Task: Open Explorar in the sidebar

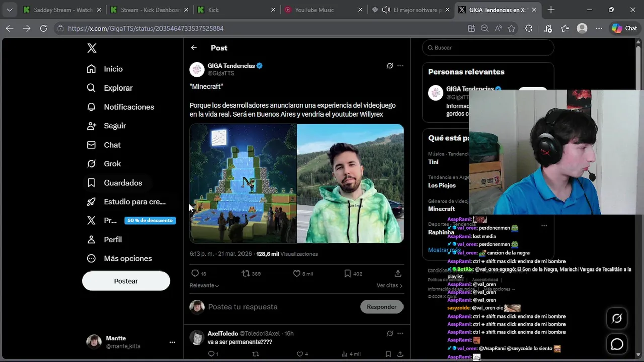Action: 110,88
